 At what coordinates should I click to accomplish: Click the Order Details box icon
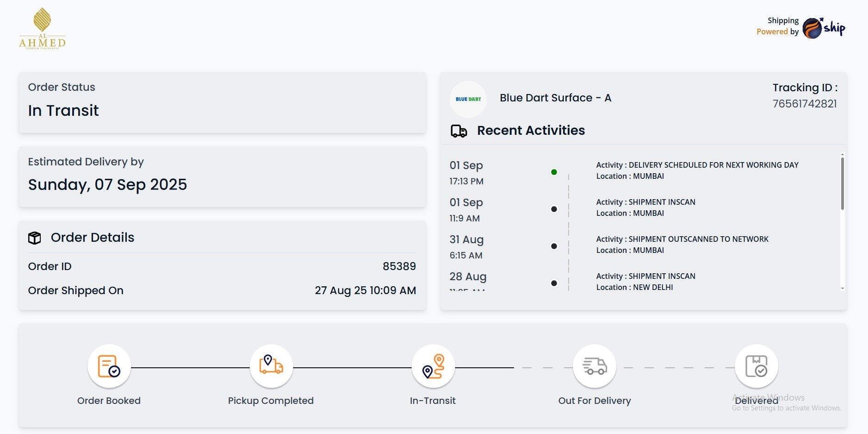(x=35, y=238)
